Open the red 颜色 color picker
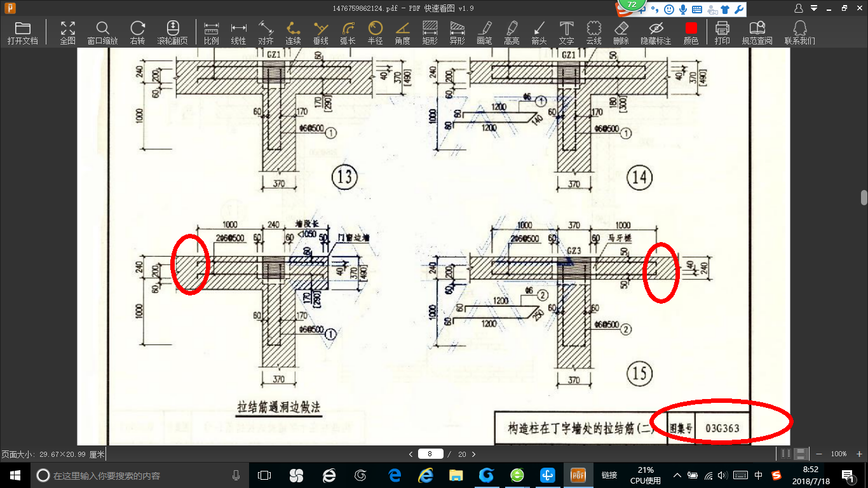 691,32
